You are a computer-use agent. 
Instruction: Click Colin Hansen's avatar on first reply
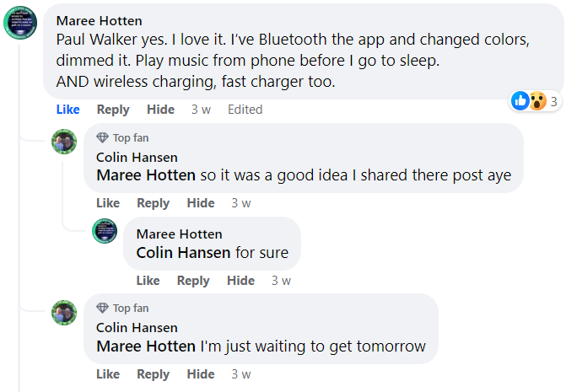tap(64, 142)
